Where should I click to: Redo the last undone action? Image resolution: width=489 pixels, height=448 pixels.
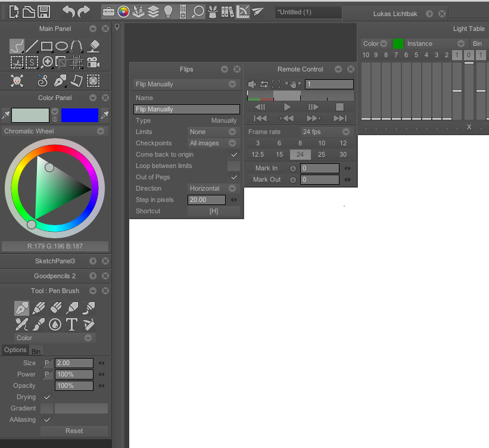[x=83, y=12]
